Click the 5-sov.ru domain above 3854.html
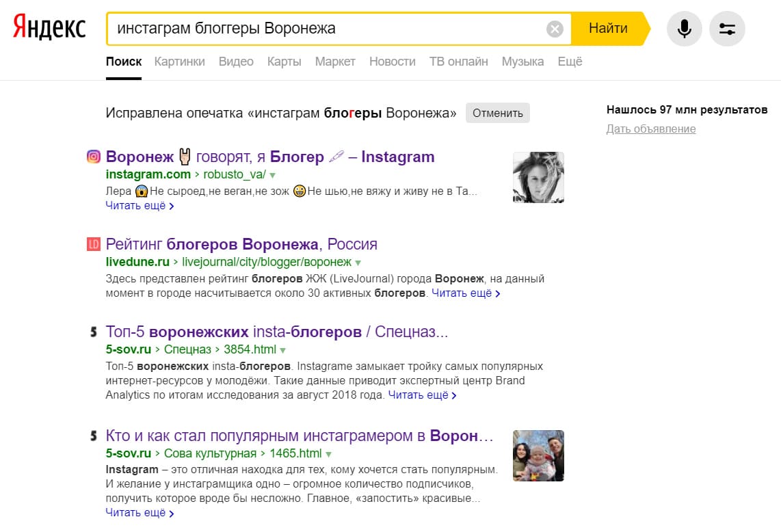Image resolution: width=781 pixels, height=532 pixels. 128,349
